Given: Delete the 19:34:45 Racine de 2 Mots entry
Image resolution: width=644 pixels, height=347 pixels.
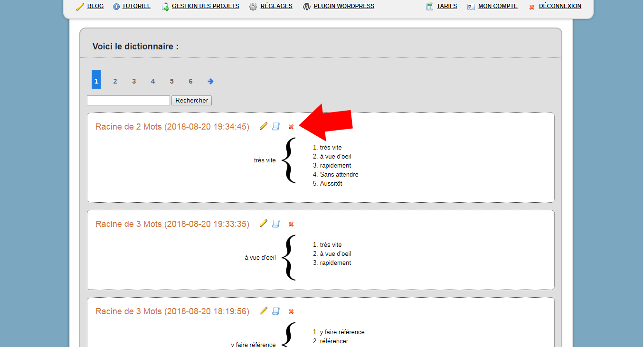Looking at the screenshot, I should click(291, 127).
